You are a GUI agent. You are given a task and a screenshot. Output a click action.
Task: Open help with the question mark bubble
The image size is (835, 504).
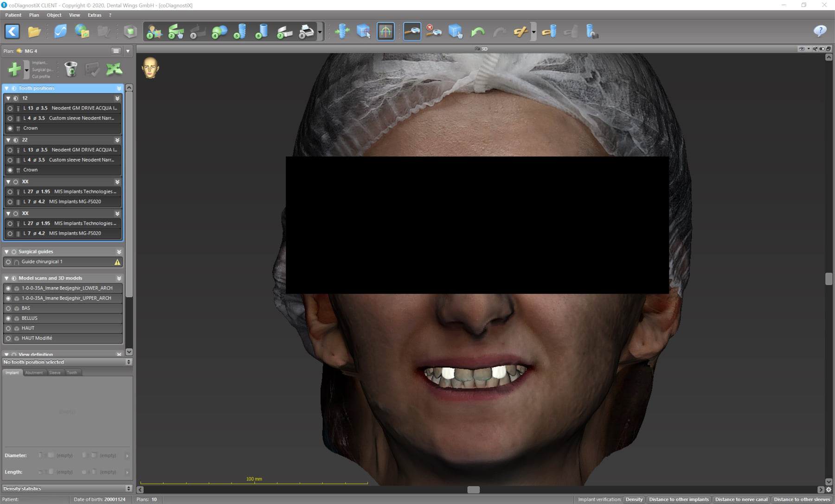pos(820,31)
